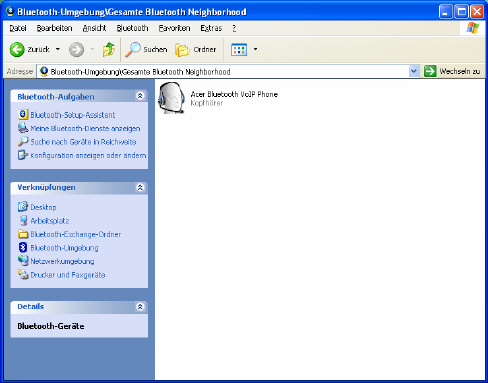Open the Datei menu
The image size is (488, 383).
tap(18, 28)
